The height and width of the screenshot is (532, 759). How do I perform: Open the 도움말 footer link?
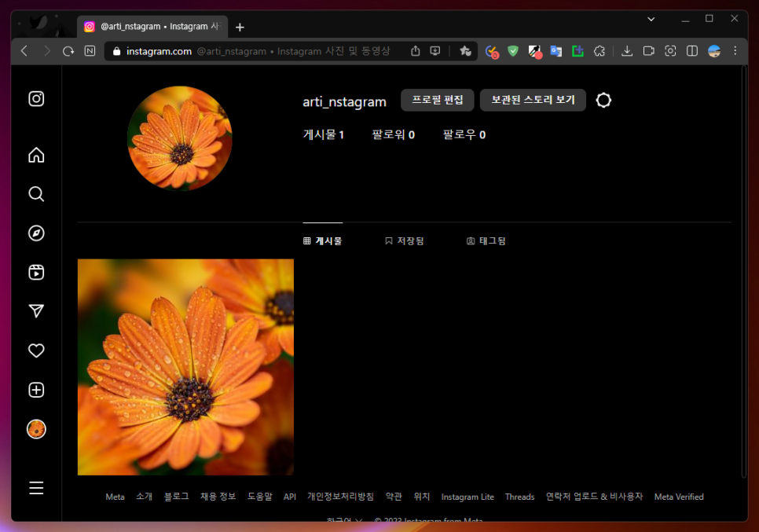[260, 497]
